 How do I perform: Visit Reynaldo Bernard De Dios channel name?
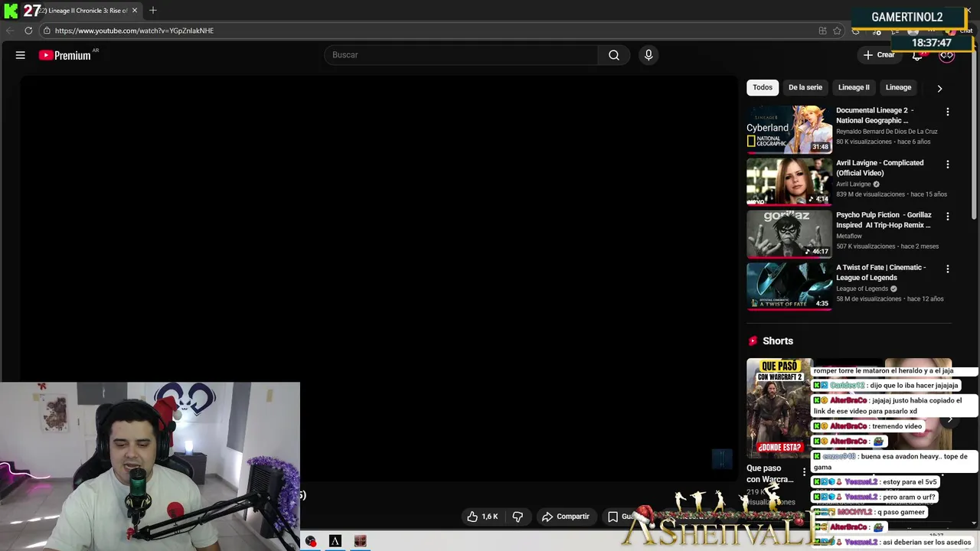pyautogui.click(x=887, y=132)
